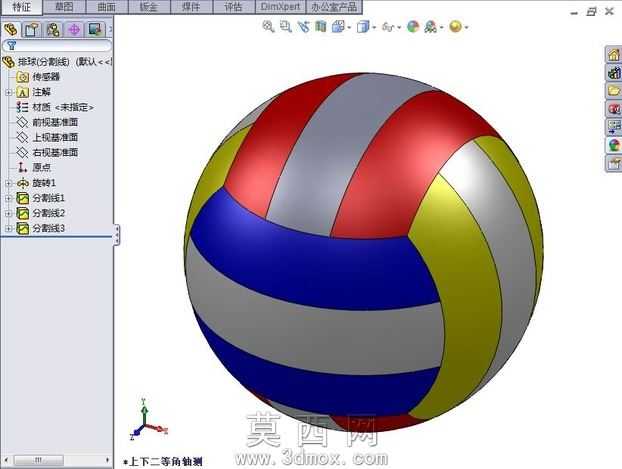
Task: Select the 旋转1 revolve feature
Action: click(44, 183)
